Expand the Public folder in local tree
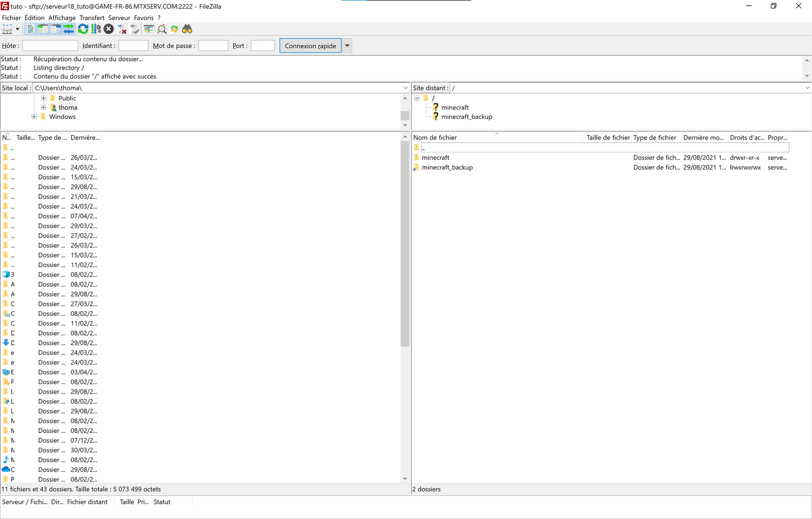The height and width of the screenshot is (519, 812). point(44,99)
